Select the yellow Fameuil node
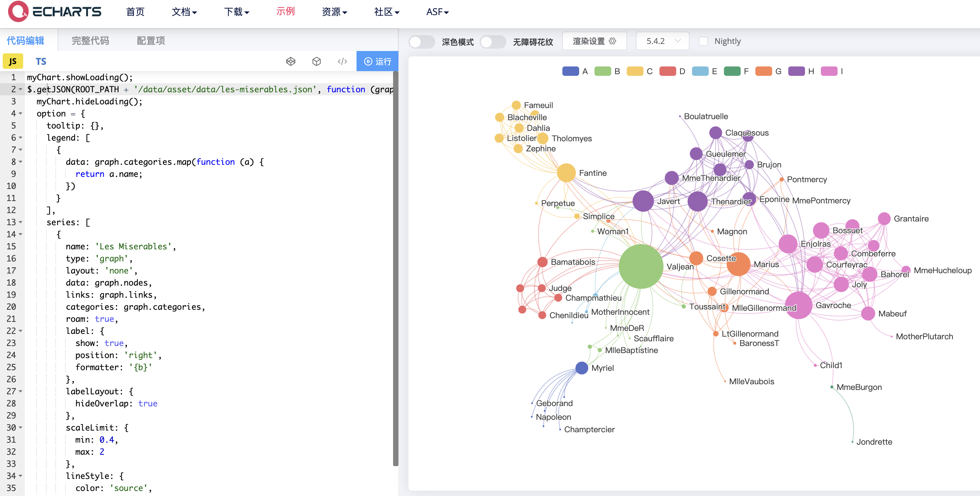Image resolution: width=980 pixels, height=496 pixels. (x=516, y=105)
